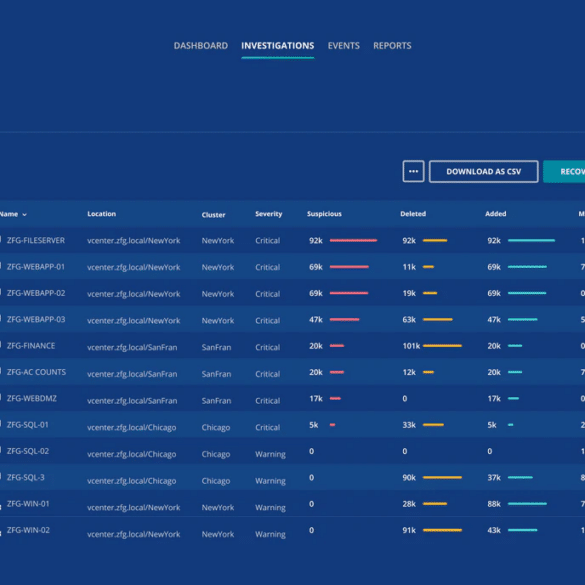This screenshot has height=585, width=585.
Task: Click 91k deleted value for ZFG-WIN-02
Action: [409, 530]
